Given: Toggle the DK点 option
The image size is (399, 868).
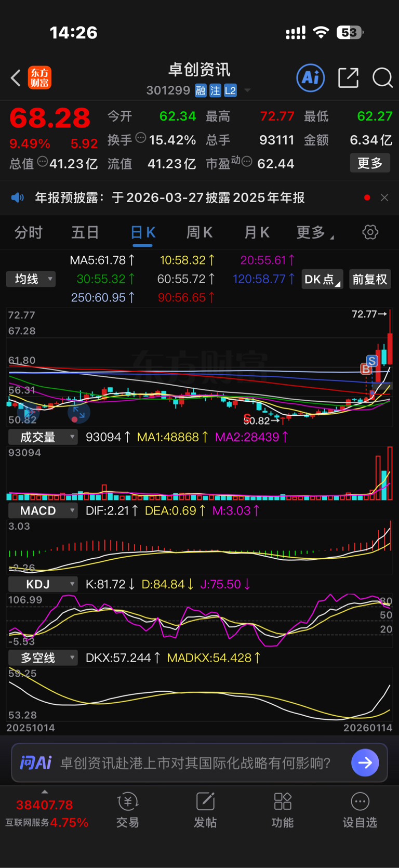Looking at the screenshot, I should click(x=322, y=279).
